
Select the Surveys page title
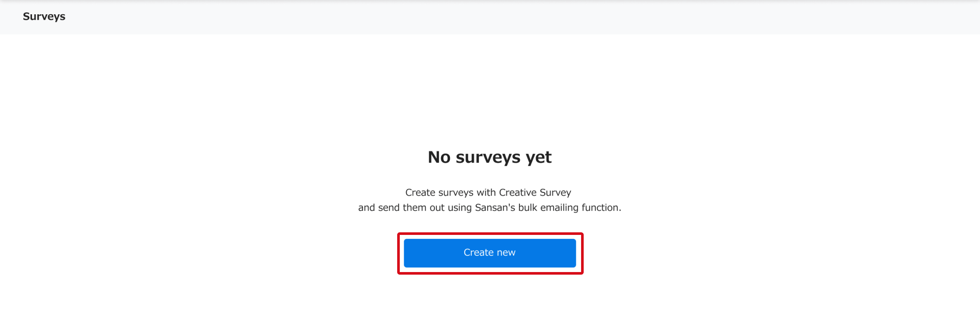point(44,16)
